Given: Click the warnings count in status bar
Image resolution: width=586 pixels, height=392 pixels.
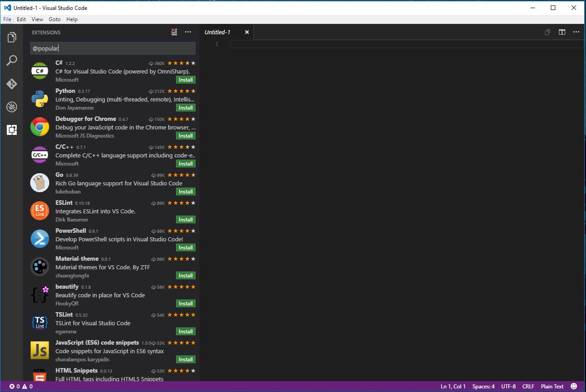Looking at the screenshot, I should [28, 386].
